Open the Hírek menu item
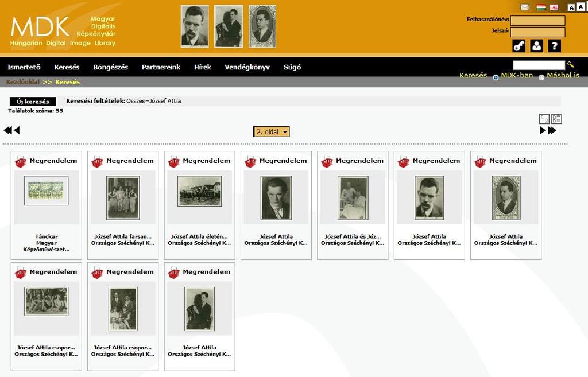 (203, 67)
